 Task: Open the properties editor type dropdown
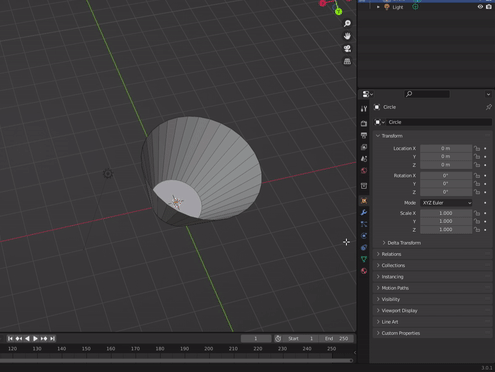pos(368,94)
